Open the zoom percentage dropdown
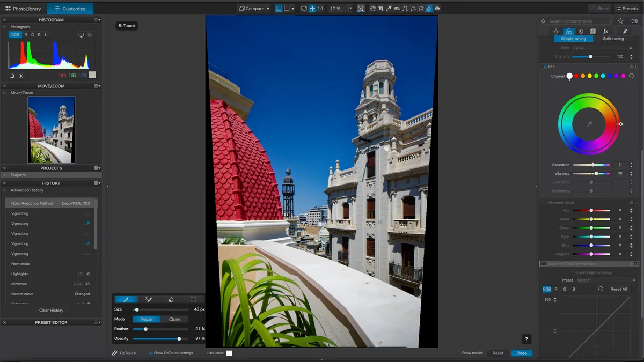The height and width of the screenshot is (362, 644). [350, 9]
